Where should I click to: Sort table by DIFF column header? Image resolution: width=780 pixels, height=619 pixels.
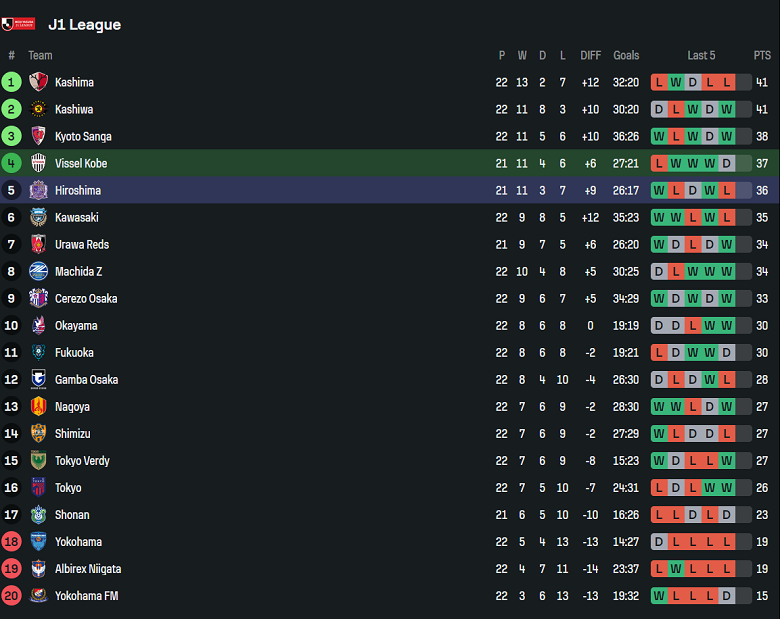[591, 55]
